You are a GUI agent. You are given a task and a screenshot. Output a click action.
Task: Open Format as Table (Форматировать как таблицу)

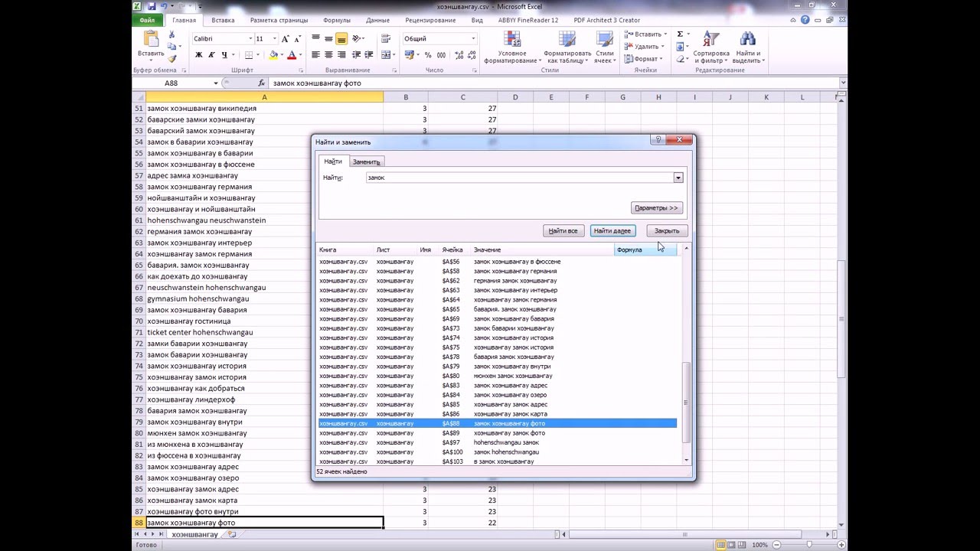pyautogui.click(x=567, y=47)
